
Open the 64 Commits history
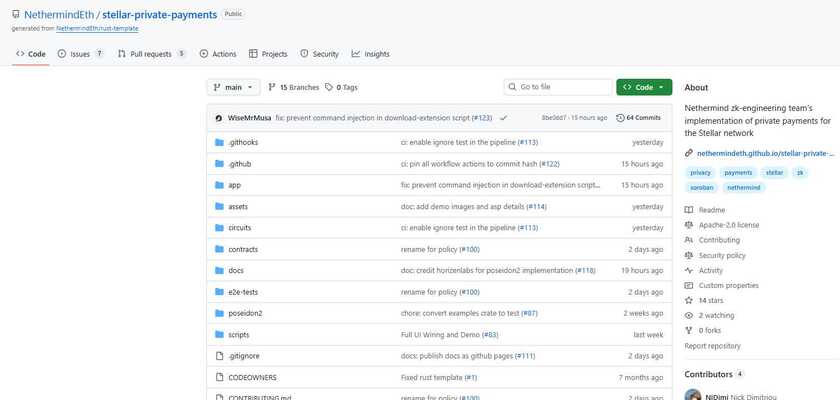pos(638,117)
